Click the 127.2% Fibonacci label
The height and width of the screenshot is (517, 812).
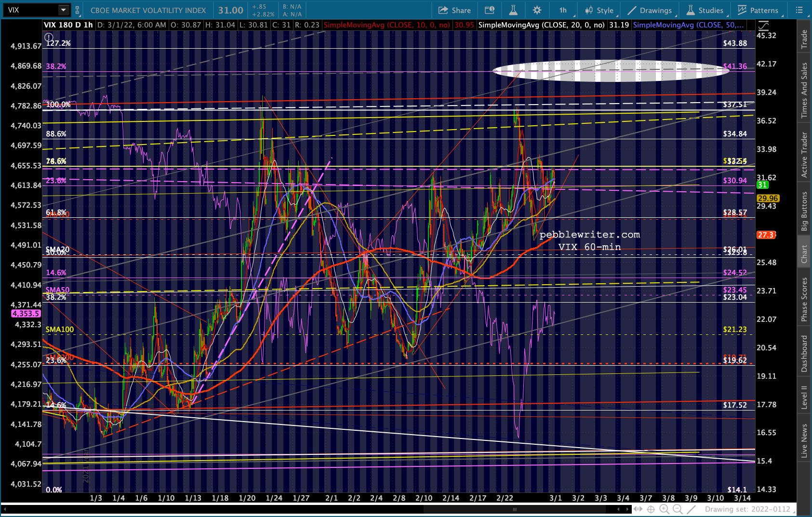pos(58,43)
